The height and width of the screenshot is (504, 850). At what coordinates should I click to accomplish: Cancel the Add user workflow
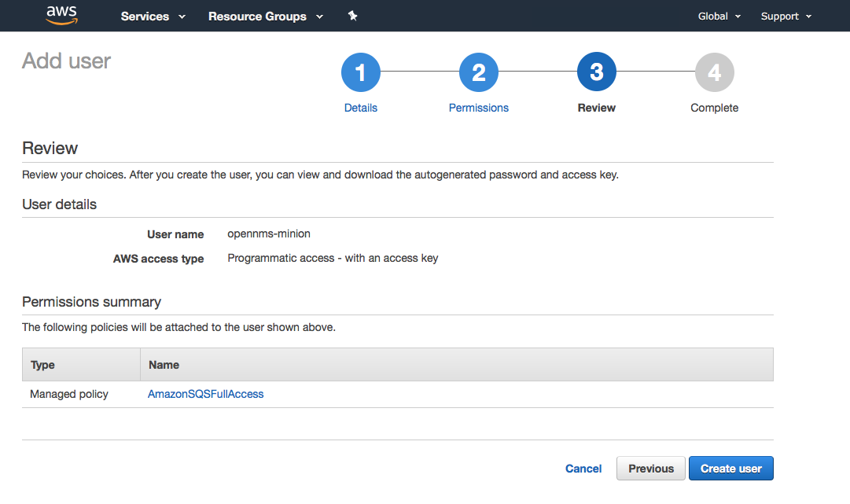click(x=583, y=468)
